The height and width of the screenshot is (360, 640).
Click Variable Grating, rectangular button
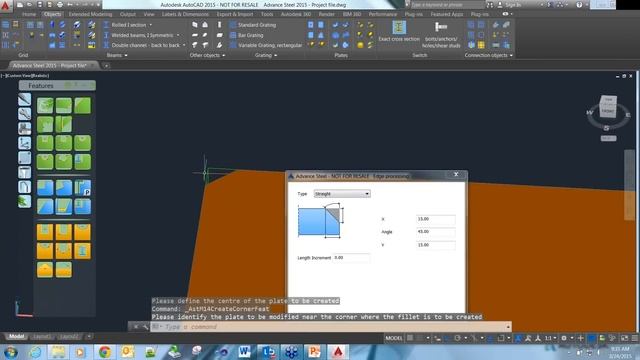(x=266, y=45)
